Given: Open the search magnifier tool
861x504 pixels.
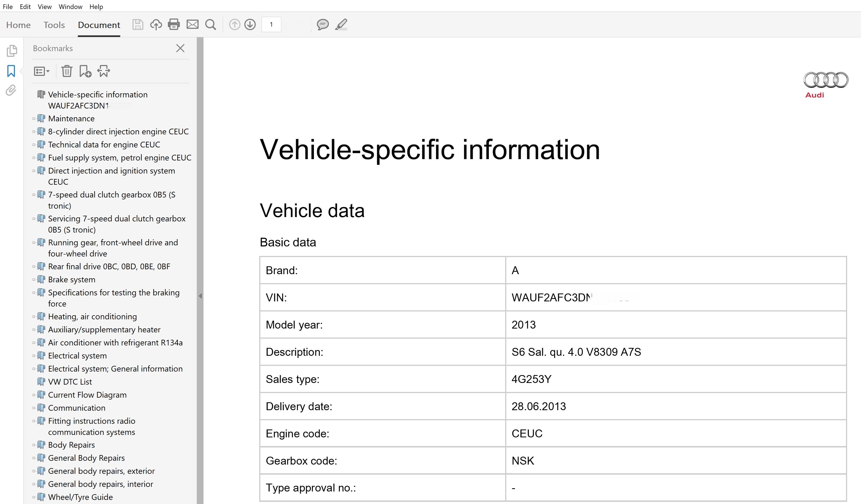Looking at the screenshot, I should click(x=211, y=24).
